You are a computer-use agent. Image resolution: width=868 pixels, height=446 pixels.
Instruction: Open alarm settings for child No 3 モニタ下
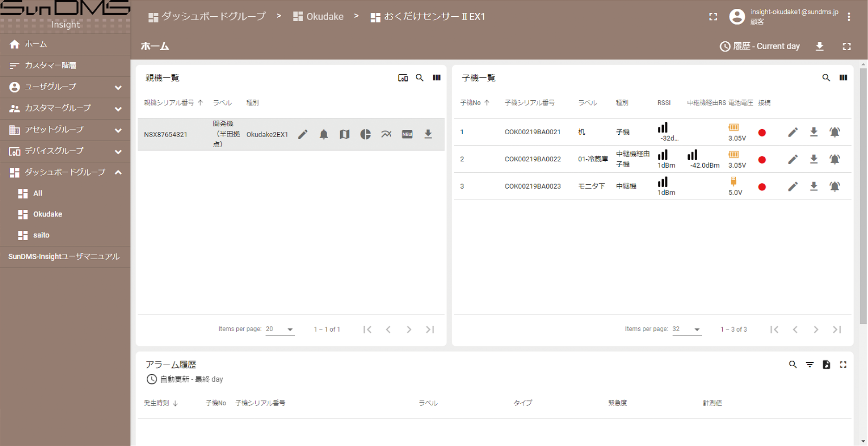coord(835,186)
